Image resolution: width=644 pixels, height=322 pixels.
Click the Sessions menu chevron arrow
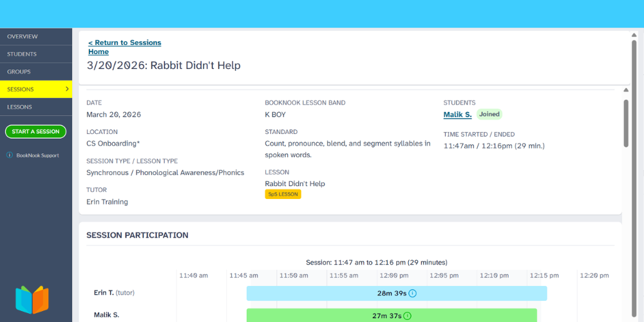coord(68,89)
